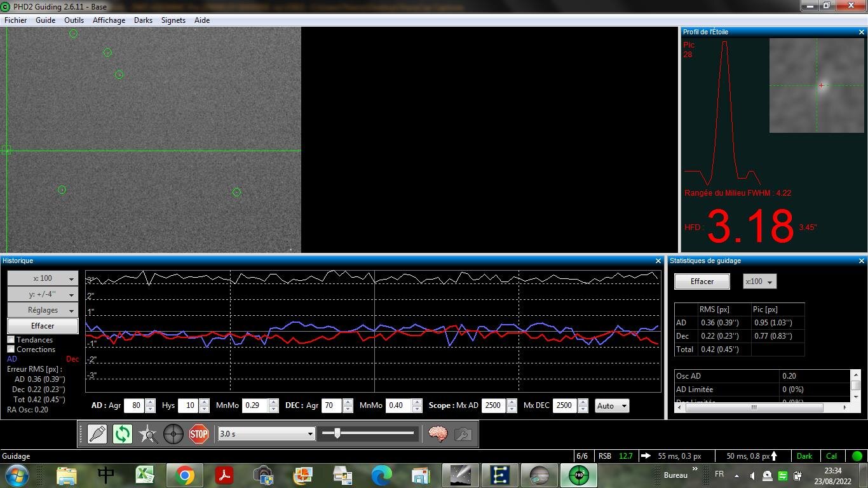Open the Affichage menu
The height and width of the screenshot is (488, 868).
tap(109, 20)
